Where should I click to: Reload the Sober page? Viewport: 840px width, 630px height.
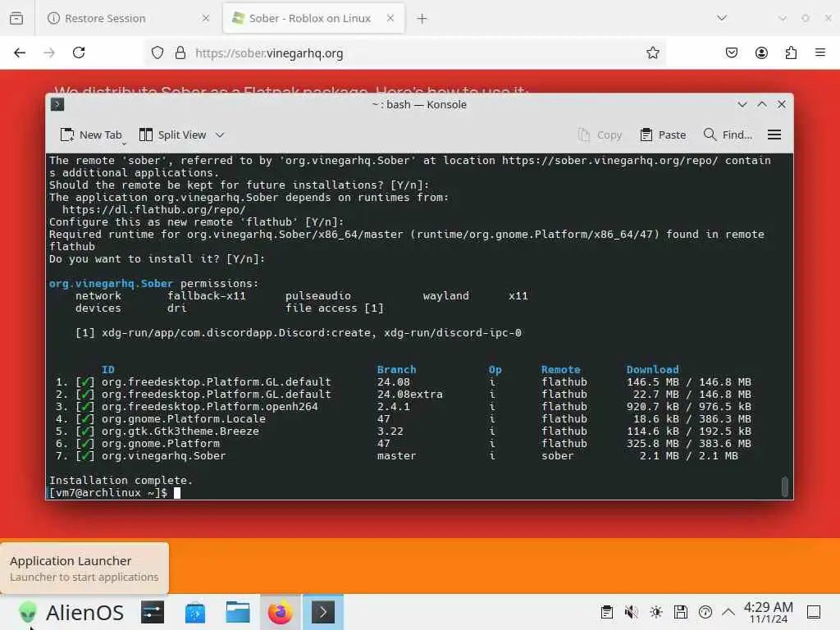click(79, 52)
